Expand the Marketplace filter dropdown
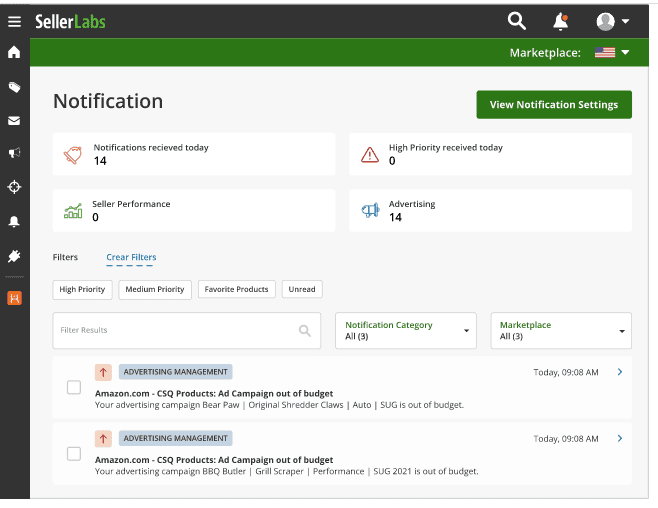 point(563,330)
